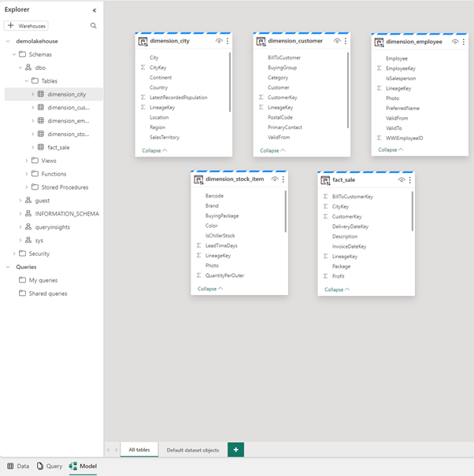Open more options for dimension_city card
The image size is (474, 476).
[228, 41]
